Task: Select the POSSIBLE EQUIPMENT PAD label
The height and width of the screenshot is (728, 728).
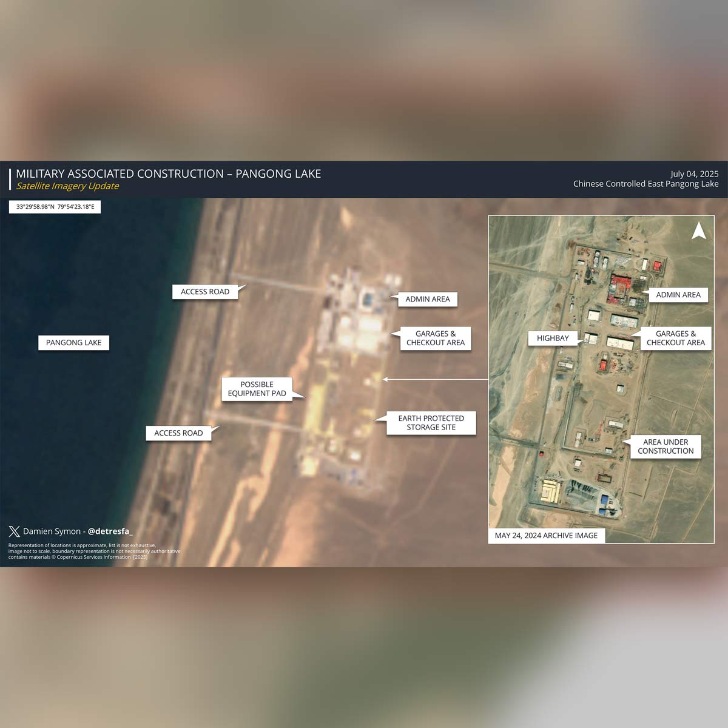Action: click(x=257, y=389)
